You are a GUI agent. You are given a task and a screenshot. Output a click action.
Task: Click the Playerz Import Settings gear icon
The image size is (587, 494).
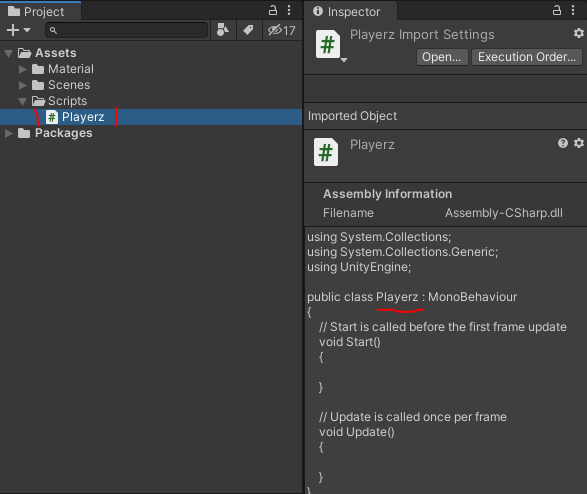[x=579, y=33]
